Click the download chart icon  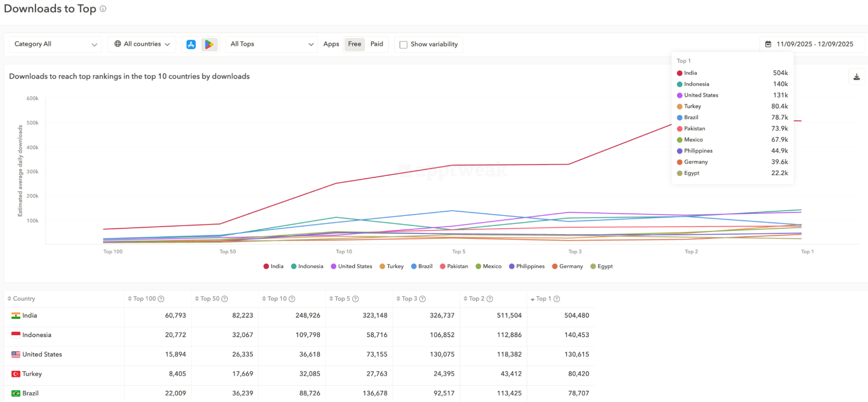(x=856, y=77)
